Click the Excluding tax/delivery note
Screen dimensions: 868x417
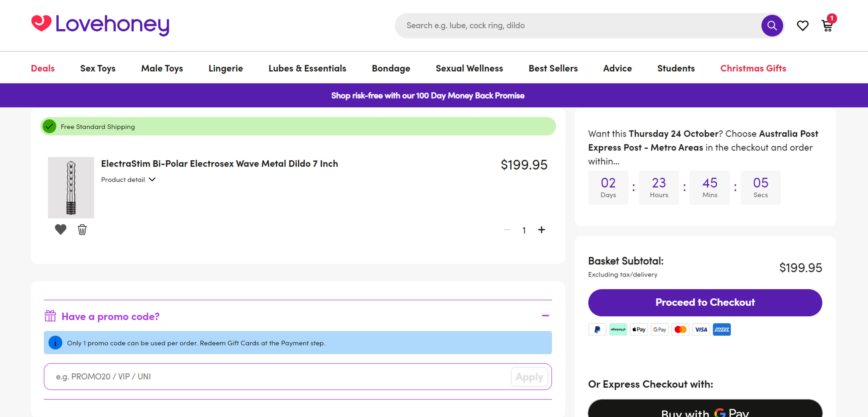[x=623, y=274]
